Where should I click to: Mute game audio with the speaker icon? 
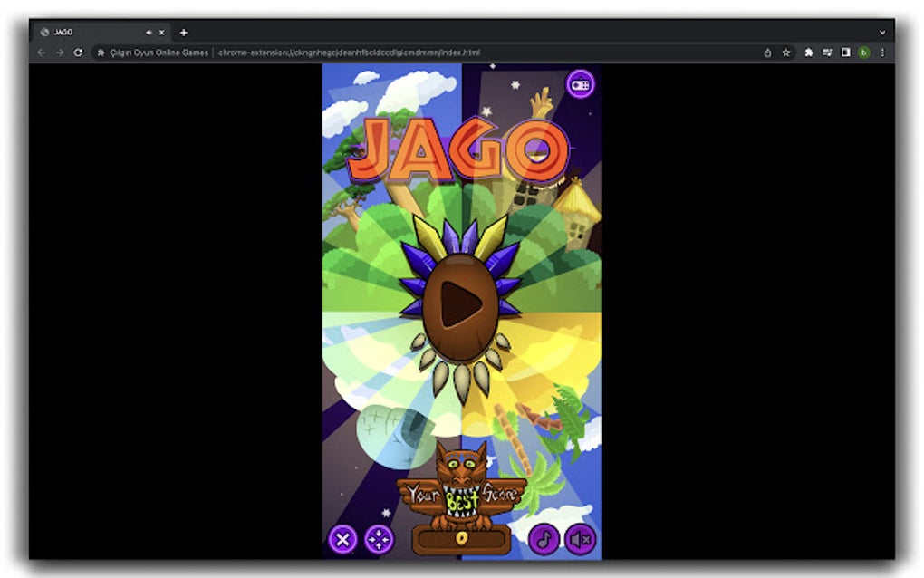pyautogui.click(x=581, y=540)
